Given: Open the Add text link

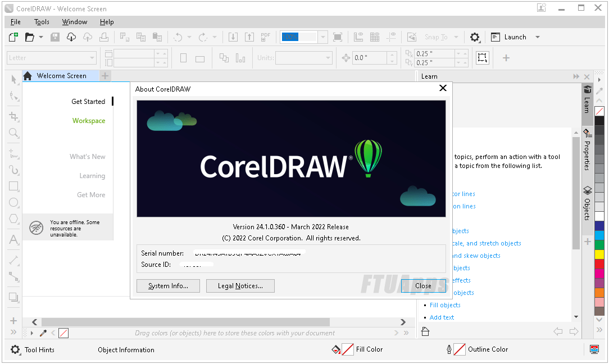Looking at the screenshot, I should pos(442,317).
